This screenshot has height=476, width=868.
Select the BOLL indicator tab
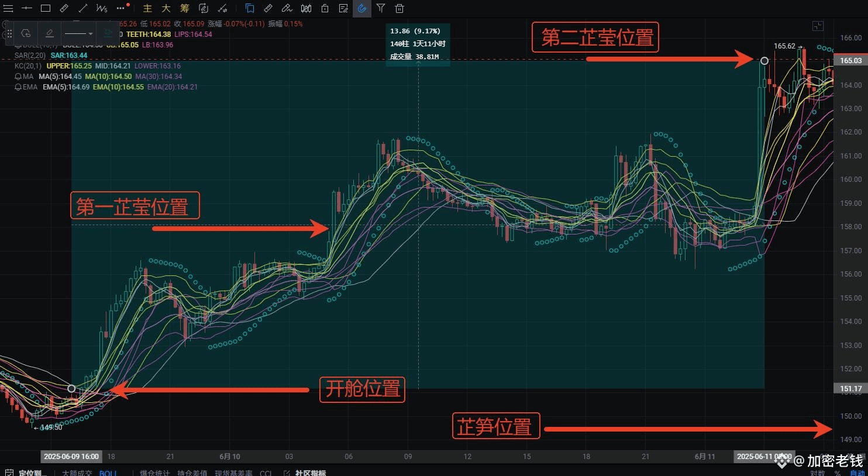pos(108,473)
